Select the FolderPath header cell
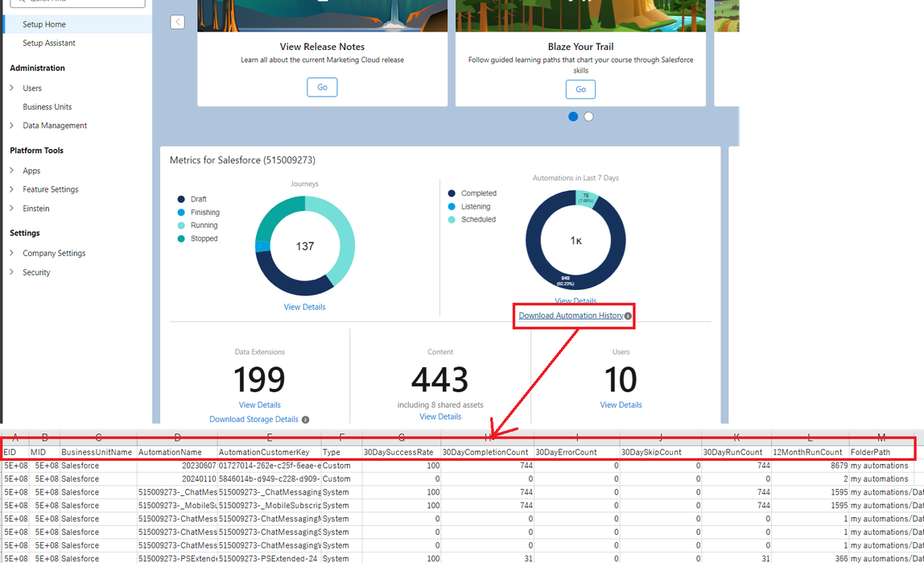Screen dimensions: 924x563 pos(881,452)
